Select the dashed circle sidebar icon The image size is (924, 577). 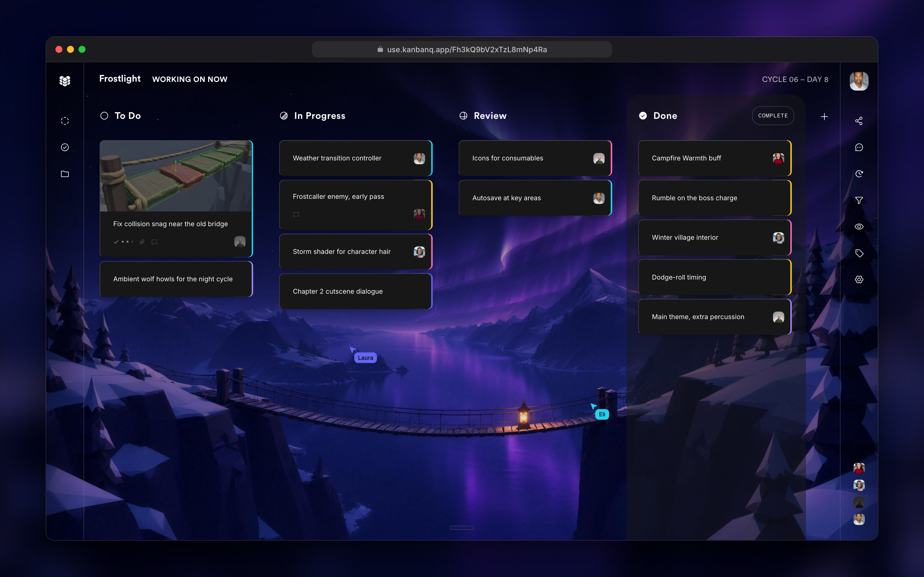pyautogui.click(x=65, y=121)
